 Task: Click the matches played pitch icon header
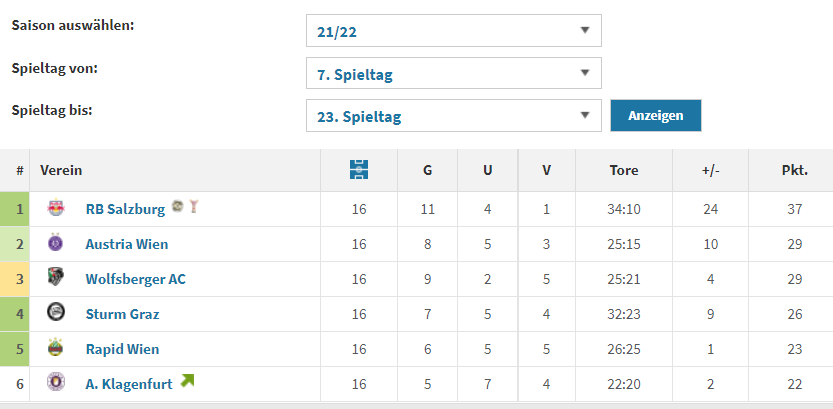359,170
